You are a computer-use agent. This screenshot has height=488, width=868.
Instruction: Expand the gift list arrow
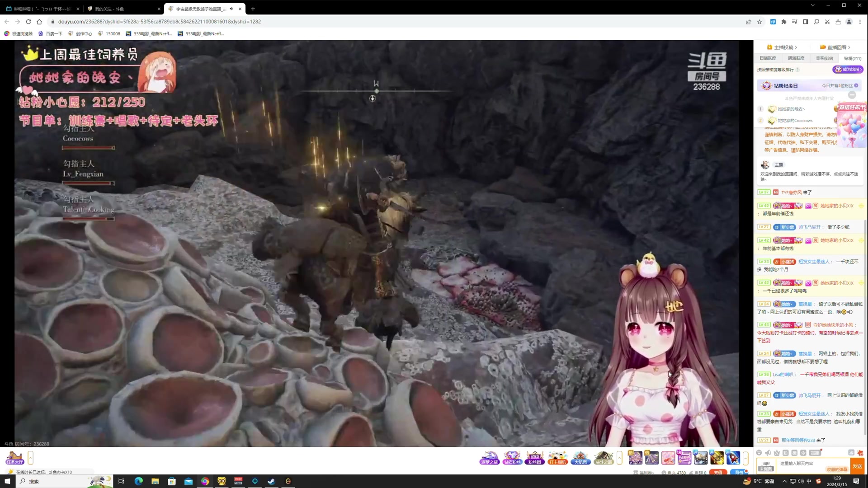745,458
